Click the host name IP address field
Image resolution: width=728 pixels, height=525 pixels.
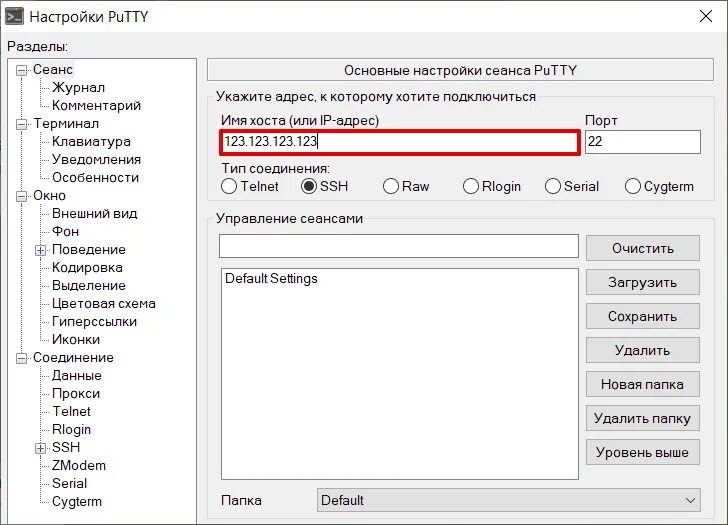(400, 142)
